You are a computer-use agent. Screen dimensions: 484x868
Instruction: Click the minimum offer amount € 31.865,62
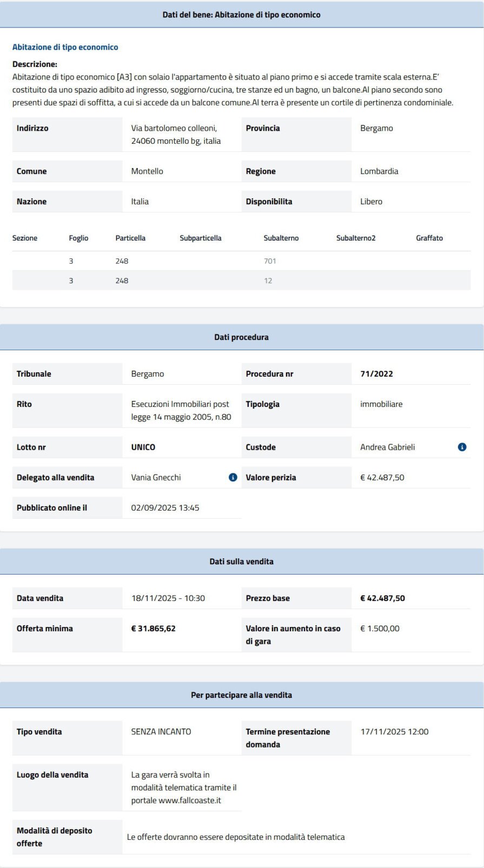153,628
